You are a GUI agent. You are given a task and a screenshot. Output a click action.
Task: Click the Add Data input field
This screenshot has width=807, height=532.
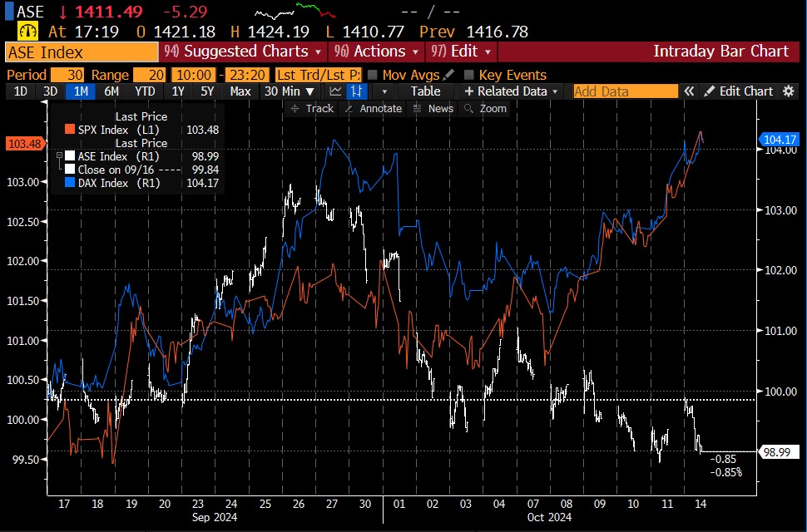coord(626,91)
